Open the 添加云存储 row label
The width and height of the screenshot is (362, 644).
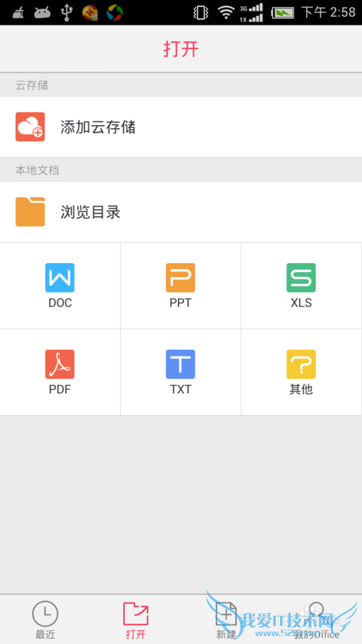(x=98, y=127)
